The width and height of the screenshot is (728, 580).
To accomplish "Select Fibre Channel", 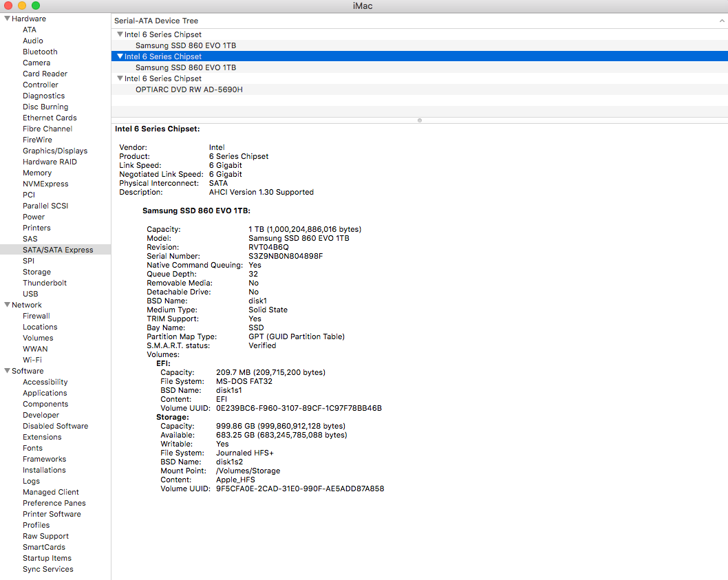I will pos(47,129).
